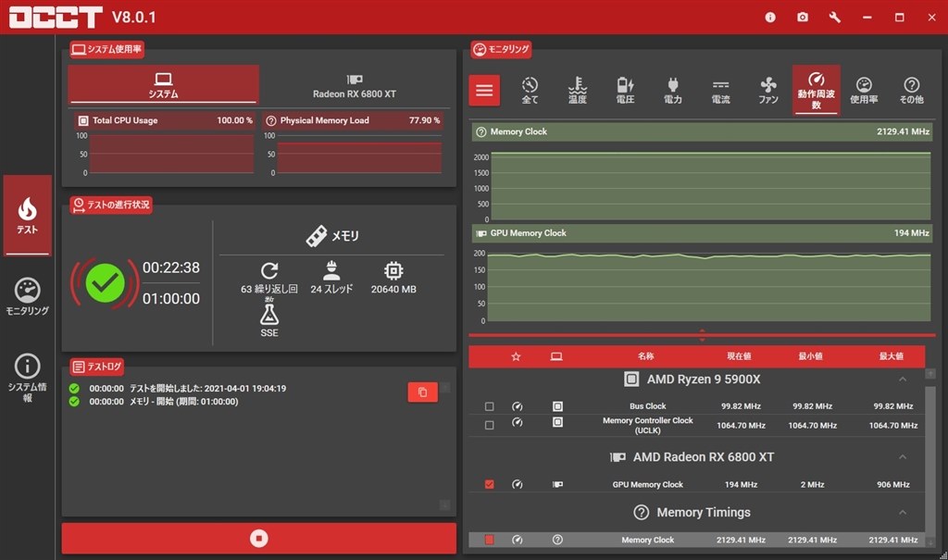Select the システム usage tab
This screenshot has height=560, width=948.
click(x=163, y=84)
